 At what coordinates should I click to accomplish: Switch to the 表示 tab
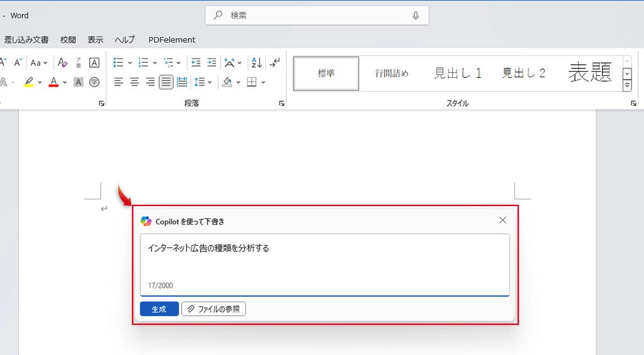[x=96, y=40]
